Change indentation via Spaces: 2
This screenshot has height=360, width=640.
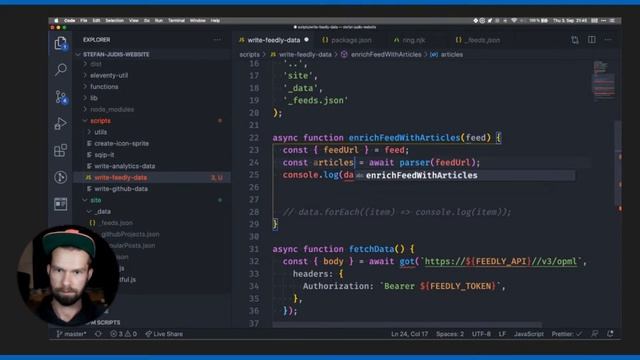pos(450,334)
